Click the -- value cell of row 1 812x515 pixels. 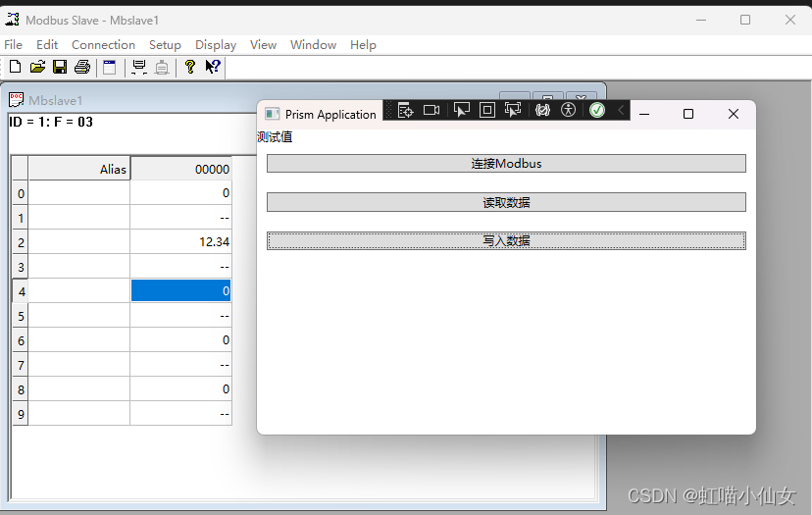pos(180,218)
